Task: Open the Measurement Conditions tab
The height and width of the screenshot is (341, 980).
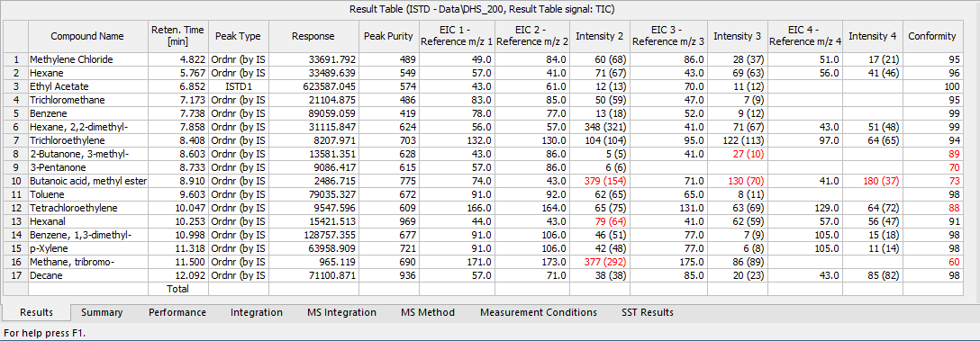Action: click(538, 312)
